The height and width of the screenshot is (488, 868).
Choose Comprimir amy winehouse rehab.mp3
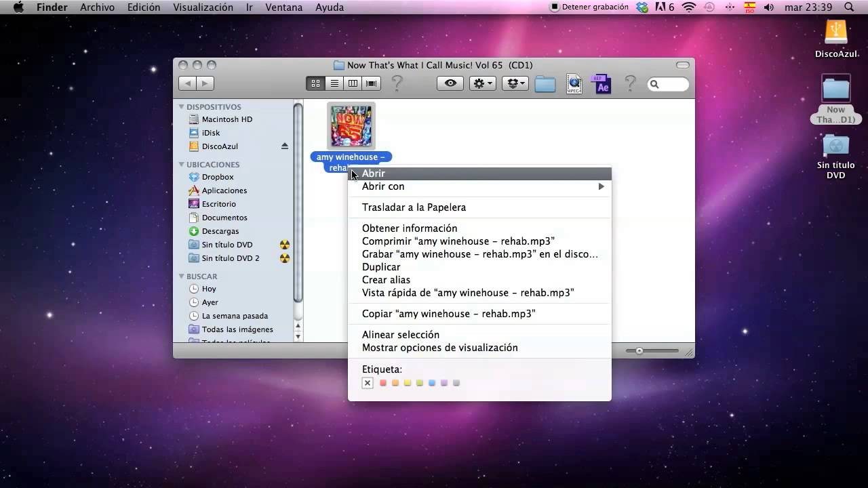pyautogui.click(x=479, y=241)
